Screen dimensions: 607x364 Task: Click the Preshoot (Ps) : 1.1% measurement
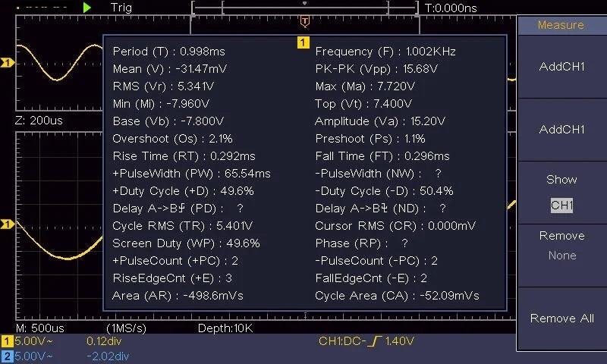(370, 139)
